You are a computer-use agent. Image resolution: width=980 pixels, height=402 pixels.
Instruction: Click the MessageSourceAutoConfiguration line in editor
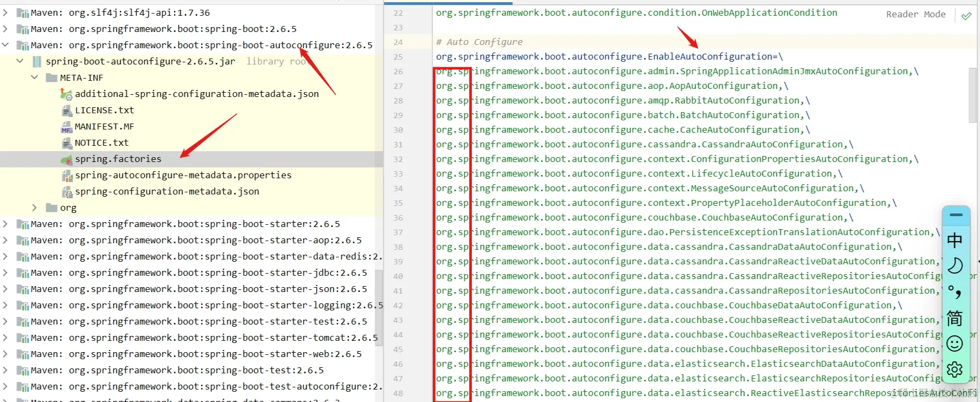click(650, 188)
